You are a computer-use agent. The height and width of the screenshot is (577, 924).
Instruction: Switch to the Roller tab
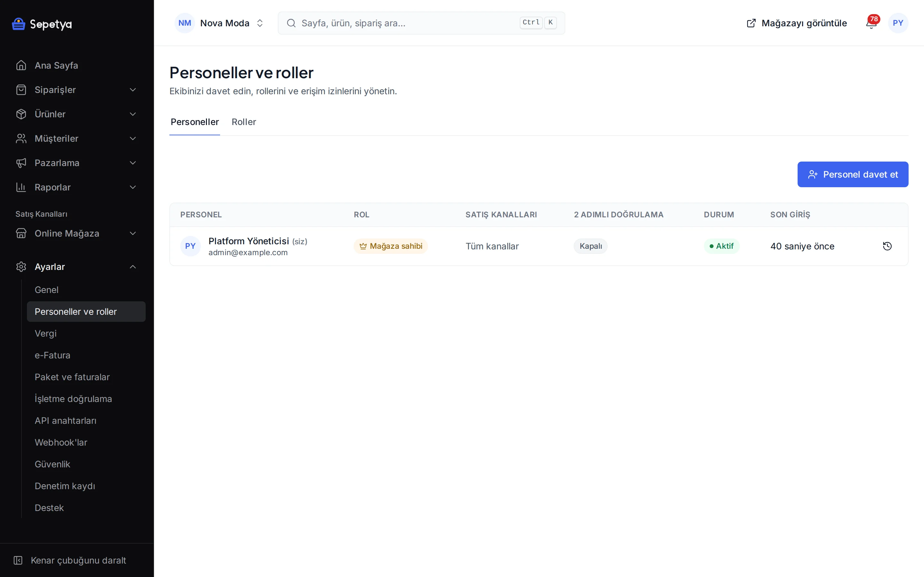coord(244,122)
